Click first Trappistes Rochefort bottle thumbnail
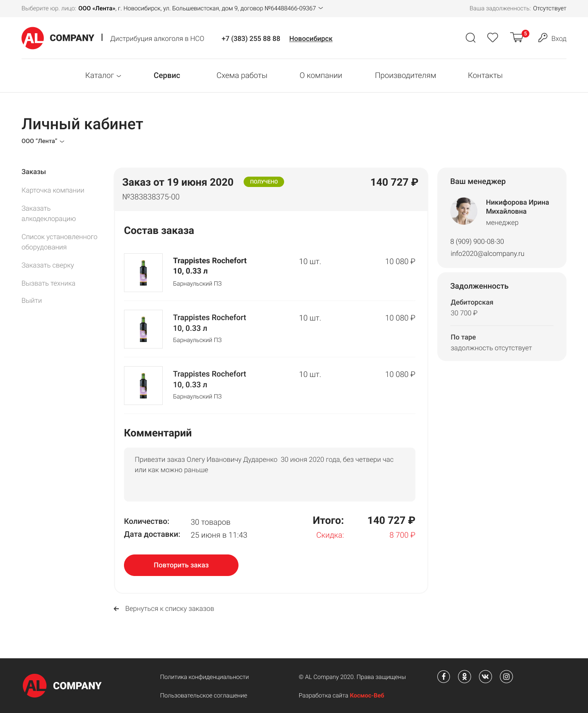 143,273
